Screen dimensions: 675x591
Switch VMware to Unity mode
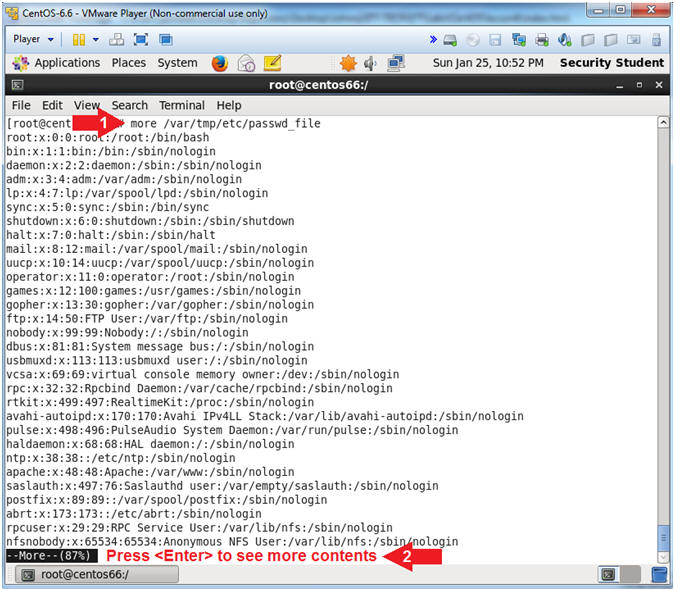click(165, 40)
